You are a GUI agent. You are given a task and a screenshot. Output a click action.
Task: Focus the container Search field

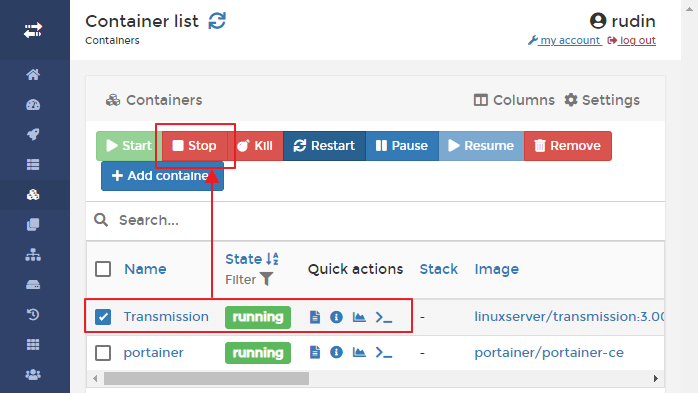(375, 220)
